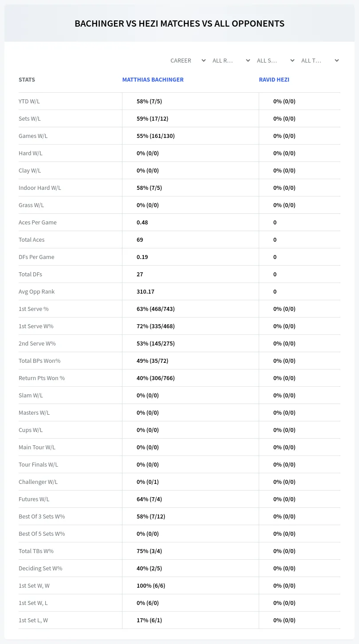Expand the ALL T… tournaments dropdown
The image size is (359, 644).
pyautogui.click(x=320, y=60)
